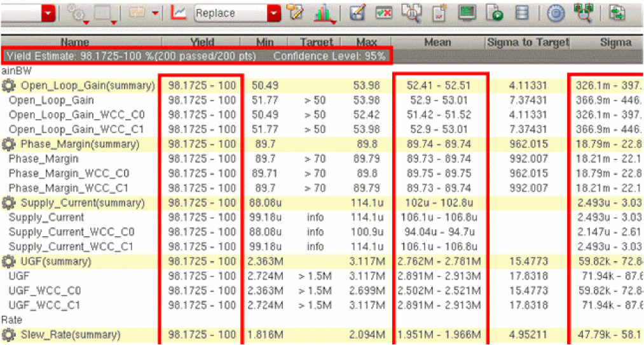This screenshot has height=345, width=644.
Task: Select the Phase_Margin(summary) row
Action: pos(322,144)
